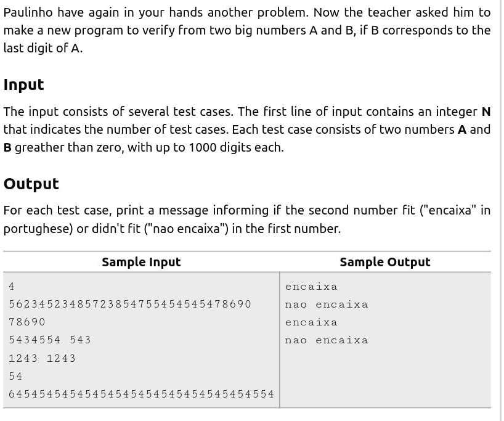Click the first encaixa output line

click(311, 286)
